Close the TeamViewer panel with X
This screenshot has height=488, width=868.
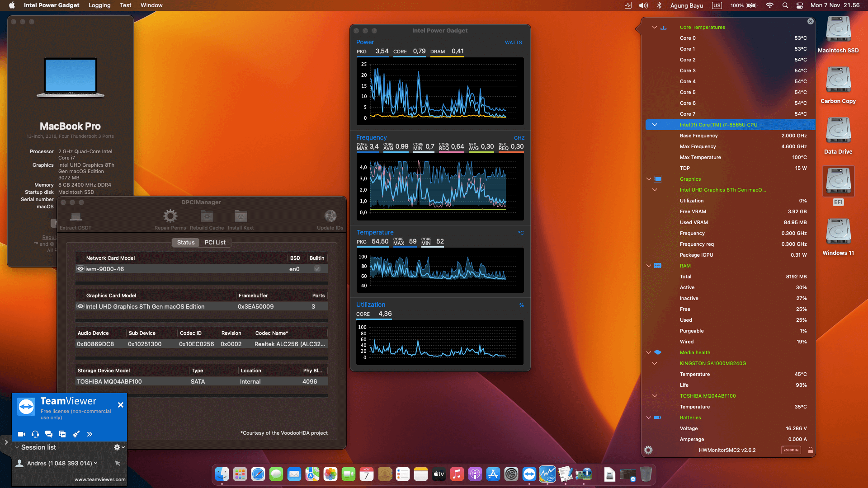121,405
